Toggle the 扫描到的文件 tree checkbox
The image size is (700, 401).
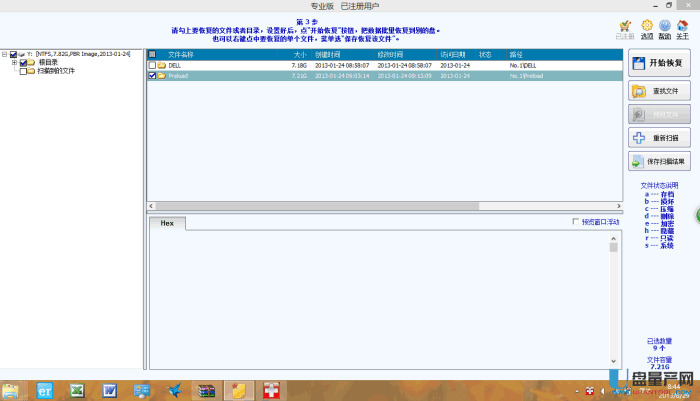click(24, 71)
